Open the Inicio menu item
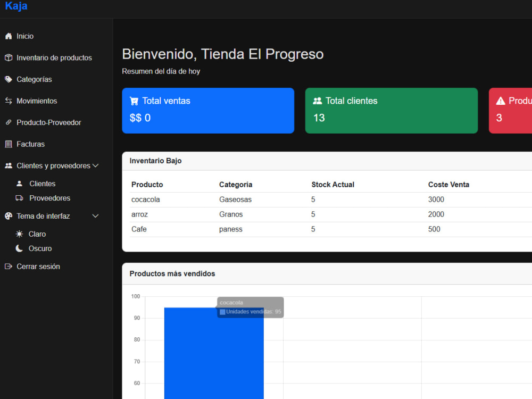The image size is (532, 399). click(25, 36)
